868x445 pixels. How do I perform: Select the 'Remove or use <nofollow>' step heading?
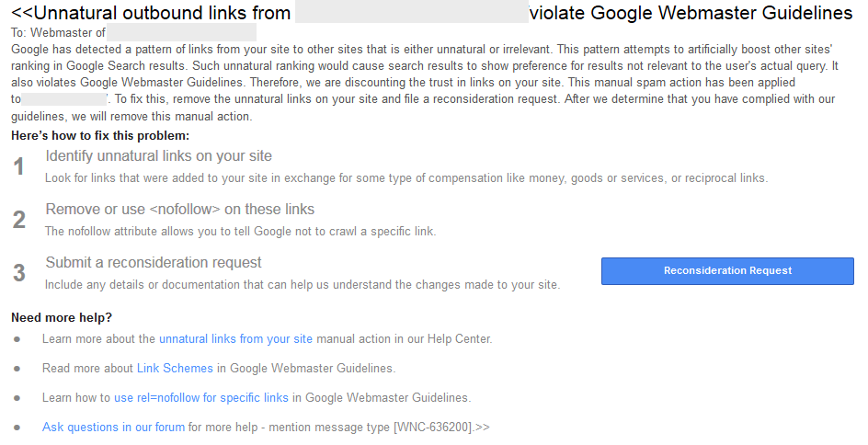tap(179, 210)
